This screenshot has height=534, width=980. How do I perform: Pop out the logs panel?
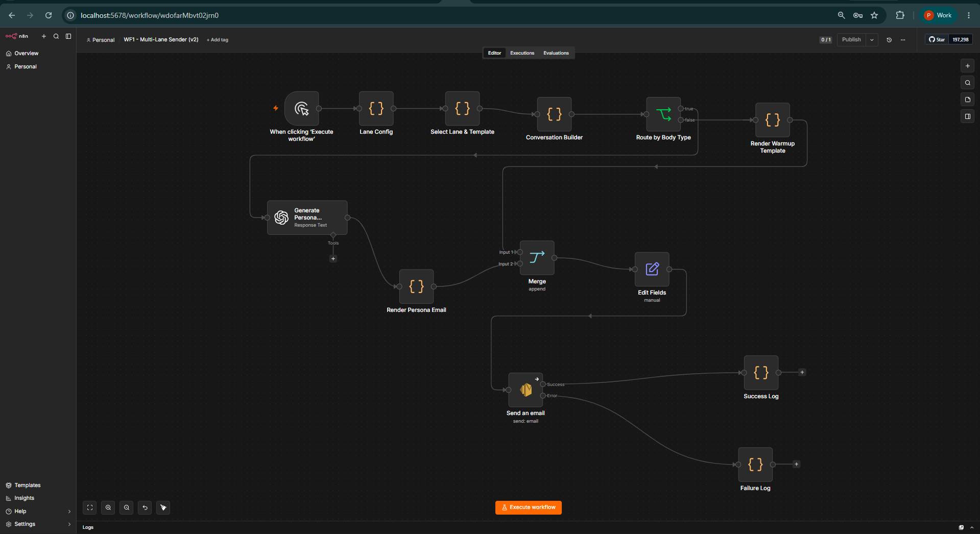tap(961, 527)
